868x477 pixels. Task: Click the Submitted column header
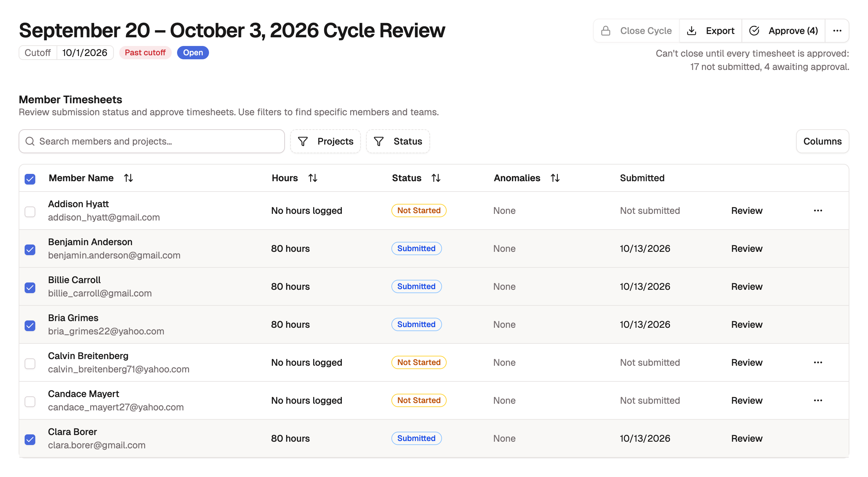[642, 178]
